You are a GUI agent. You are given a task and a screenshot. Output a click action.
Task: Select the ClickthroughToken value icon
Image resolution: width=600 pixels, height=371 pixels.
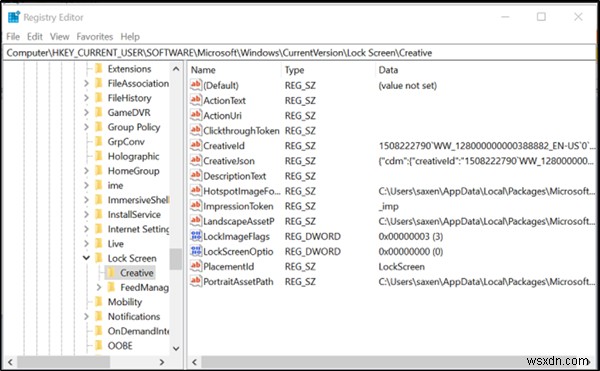pyautogui.click(x=196, y=130)
